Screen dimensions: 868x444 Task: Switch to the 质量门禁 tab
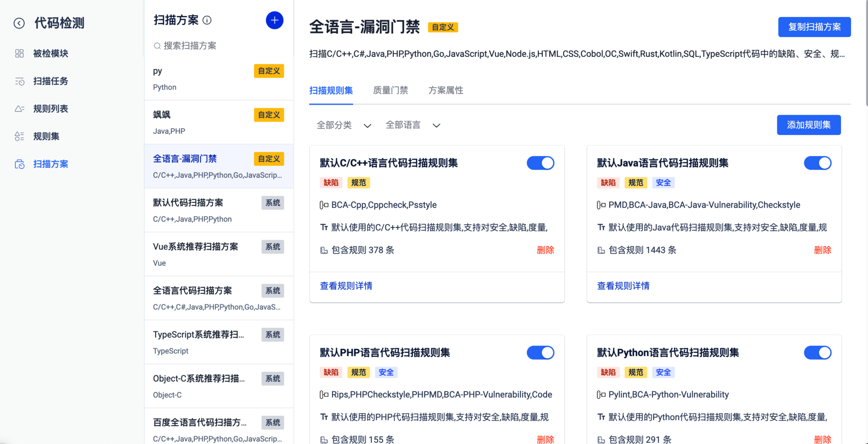point(391,90)
